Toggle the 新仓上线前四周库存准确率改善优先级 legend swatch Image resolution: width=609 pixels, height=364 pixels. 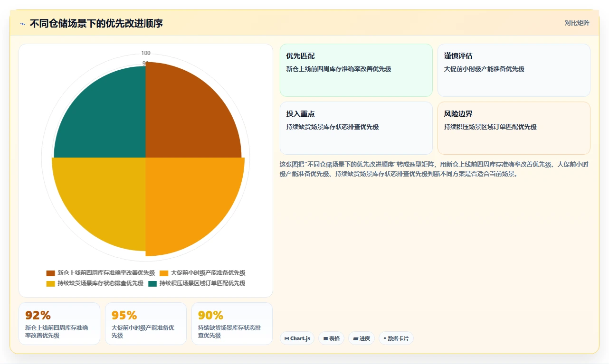click(50, 273)
